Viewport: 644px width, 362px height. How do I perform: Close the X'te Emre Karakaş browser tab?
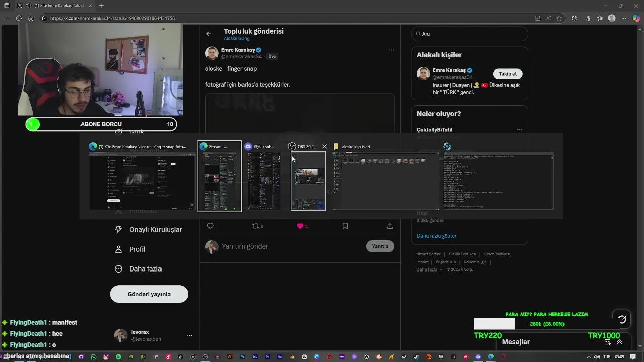91,6
